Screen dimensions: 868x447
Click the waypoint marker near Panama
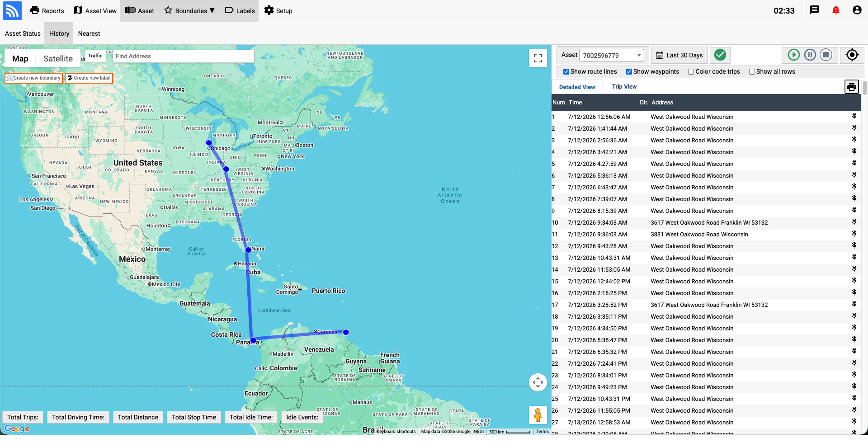(253, 340)
